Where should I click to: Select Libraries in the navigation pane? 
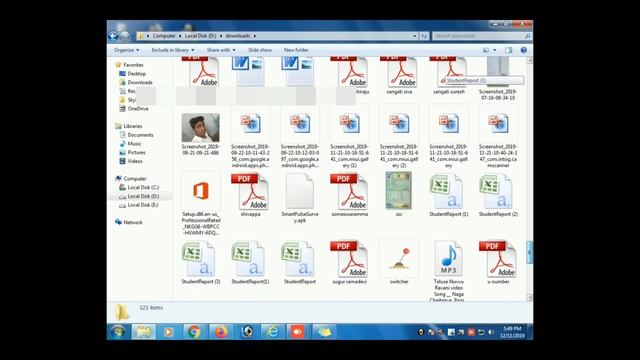pos(133,126)
